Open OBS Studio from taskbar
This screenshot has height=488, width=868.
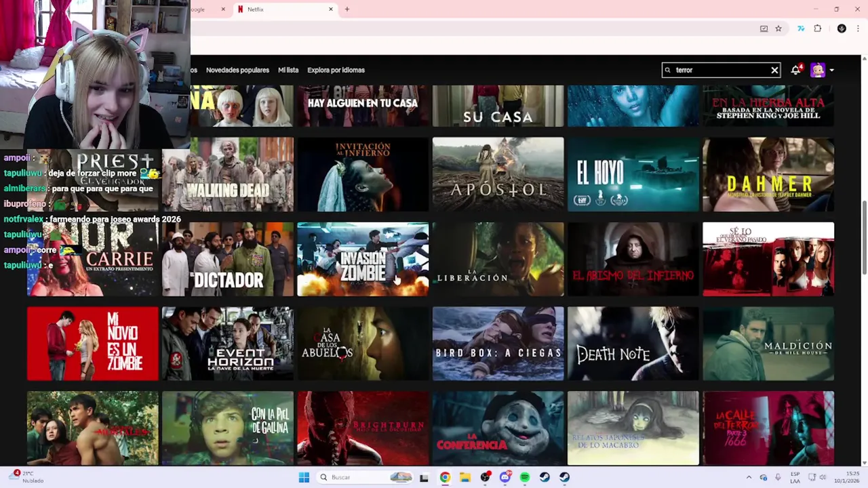pyautogui.click(x=485, y=477)
